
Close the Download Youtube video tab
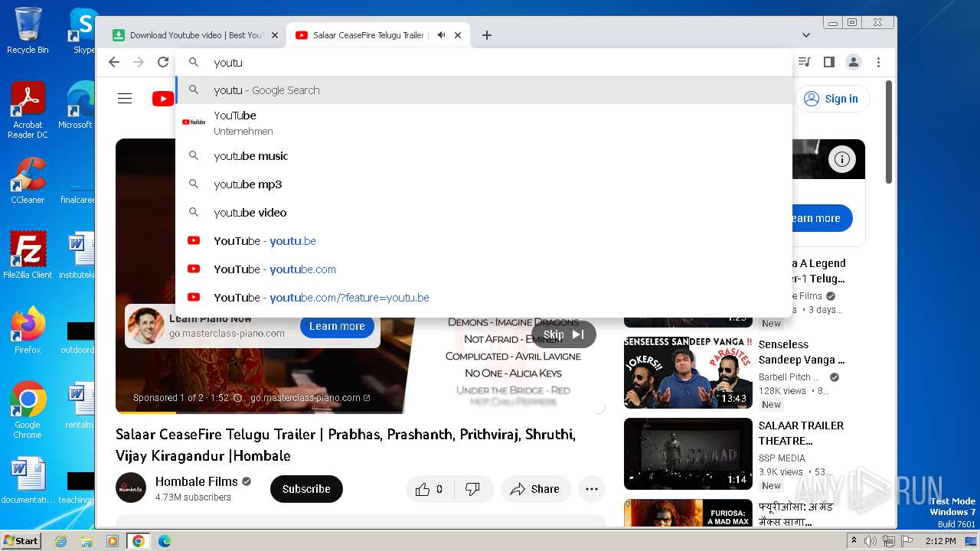[x=274, y=35]
